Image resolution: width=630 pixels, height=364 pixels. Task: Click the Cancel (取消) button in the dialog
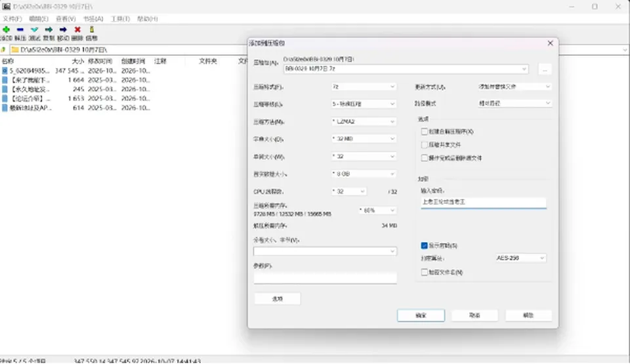pyautogui.click(x=474, y=315)
